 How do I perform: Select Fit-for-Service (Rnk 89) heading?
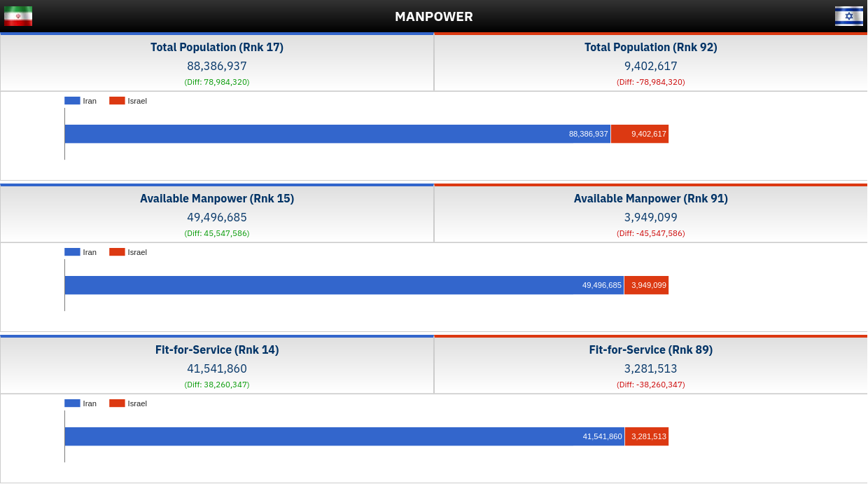click(x=651, y=350)
